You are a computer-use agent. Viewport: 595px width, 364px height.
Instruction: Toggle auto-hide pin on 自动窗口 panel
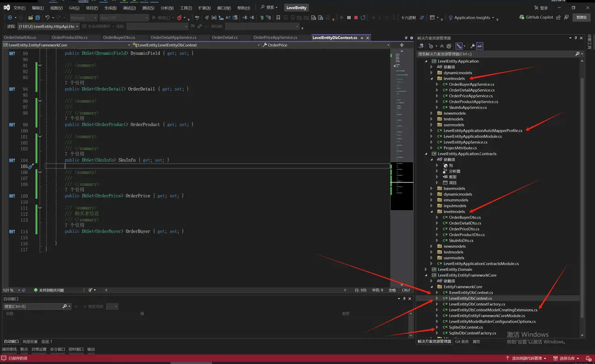click(x=404, y=298)
